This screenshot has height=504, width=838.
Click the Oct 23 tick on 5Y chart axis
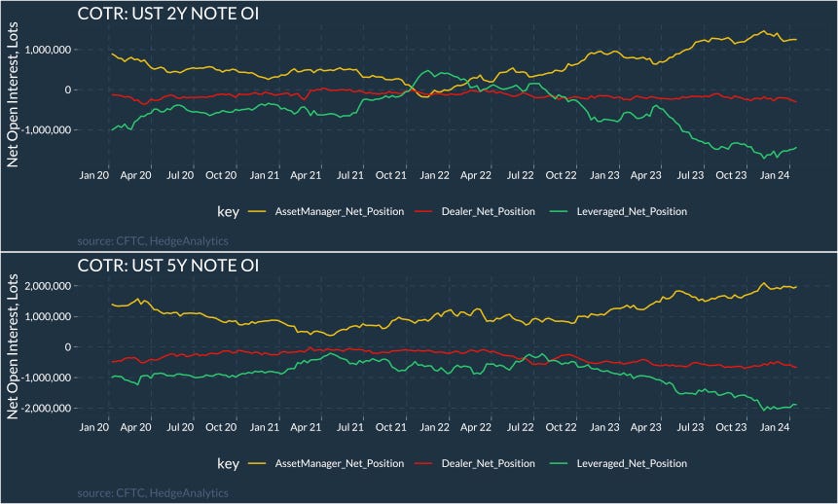coord(729,427)
